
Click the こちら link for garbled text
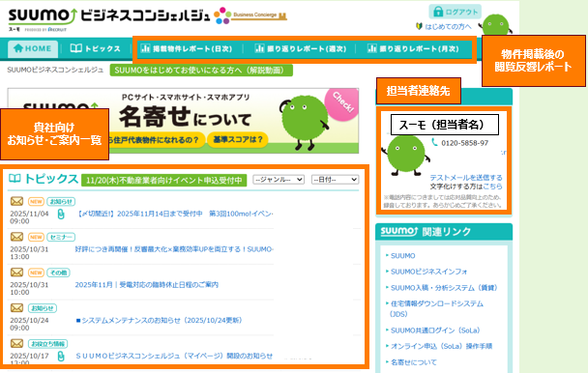(492, 186)
